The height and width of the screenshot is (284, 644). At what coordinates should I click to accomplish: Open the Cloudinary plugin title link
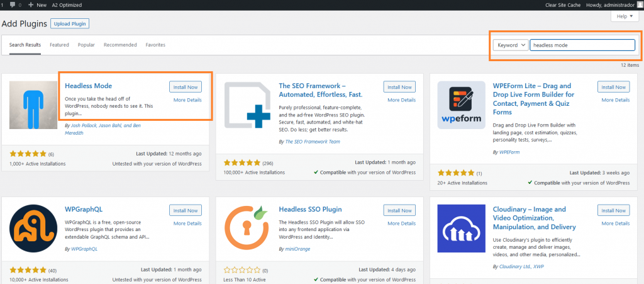pyautogui.click(x=535, y=219)
